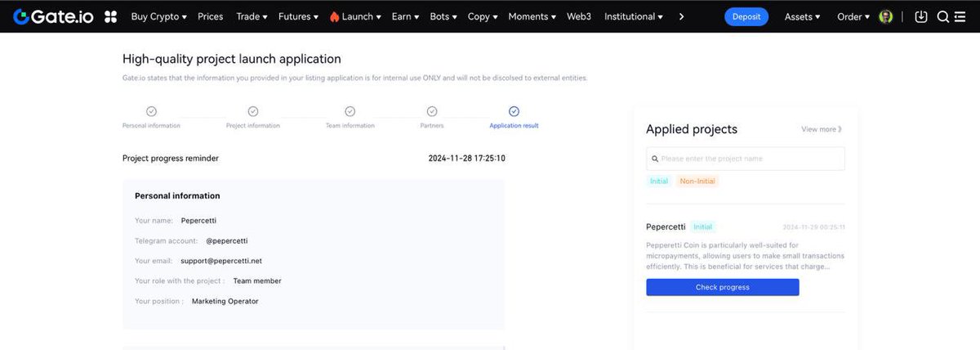The width and height of the screenshot is (980, 350).
Task: Click the timestamp 2024-11-28 17:25:10
Action: (x=467, y=159)
